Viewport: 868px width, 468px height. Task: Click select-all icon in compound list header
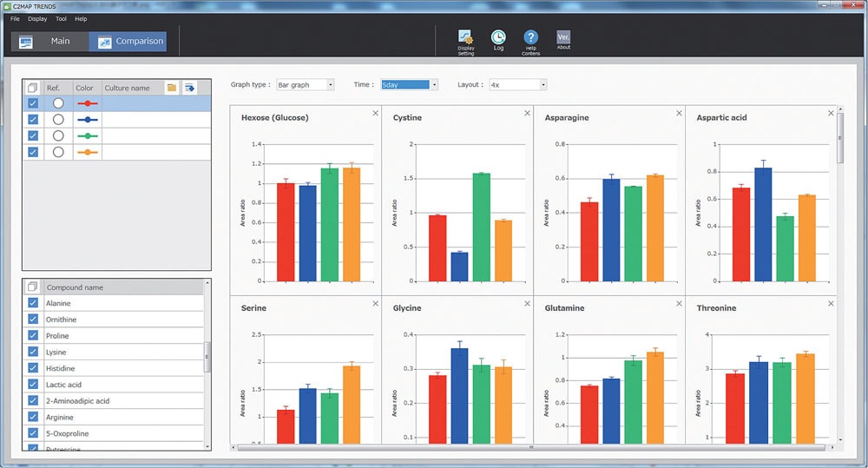[x=32, y=287]
